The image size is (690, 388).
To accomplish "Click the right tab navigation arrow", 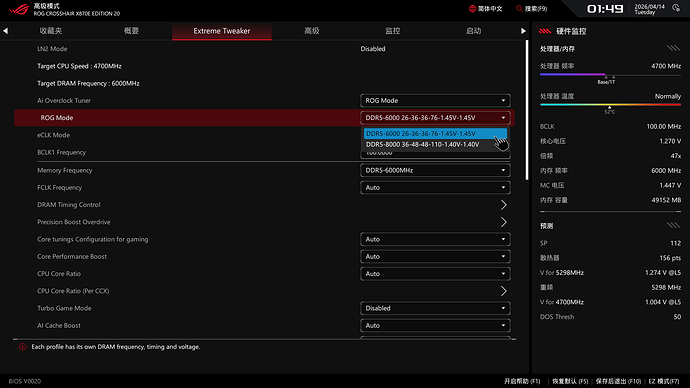I will (x=523, y=31).
